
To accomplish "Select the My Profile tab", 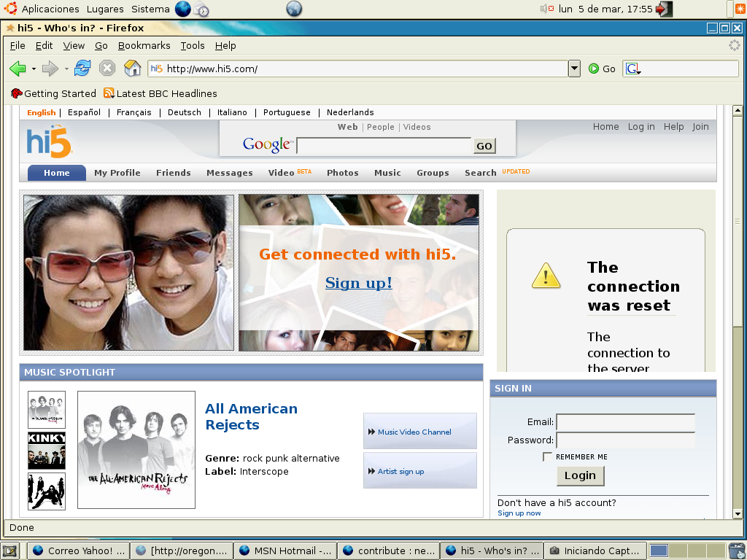I will click(117, 173).
